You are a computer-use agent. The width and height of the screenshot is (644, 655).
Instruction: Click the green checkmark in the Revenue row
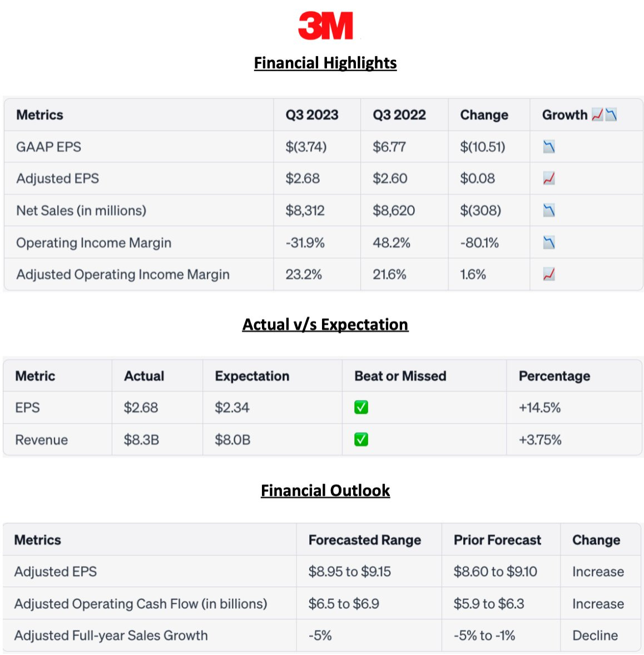click(x=361, y=440)
